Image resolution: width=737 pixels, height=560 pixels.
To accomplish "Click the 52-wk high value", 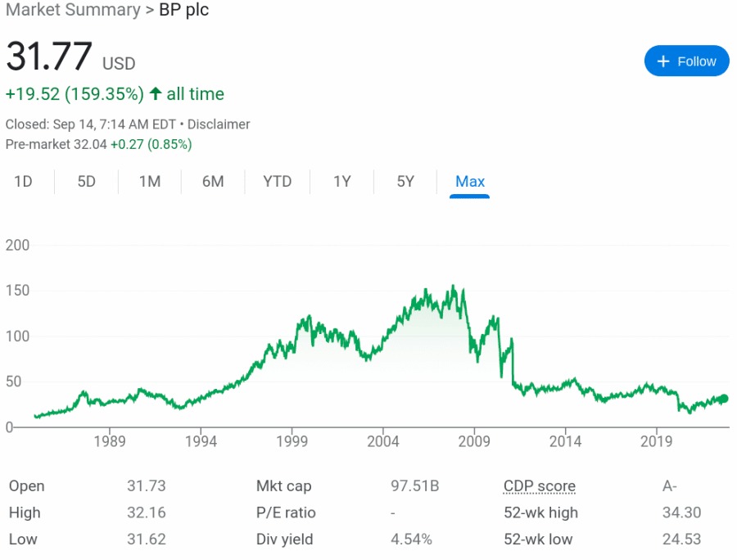I will click(681, 513).
